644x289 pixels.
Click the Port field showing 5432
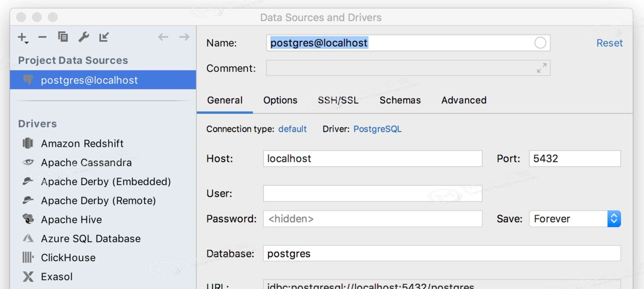[x=575, y=159]
